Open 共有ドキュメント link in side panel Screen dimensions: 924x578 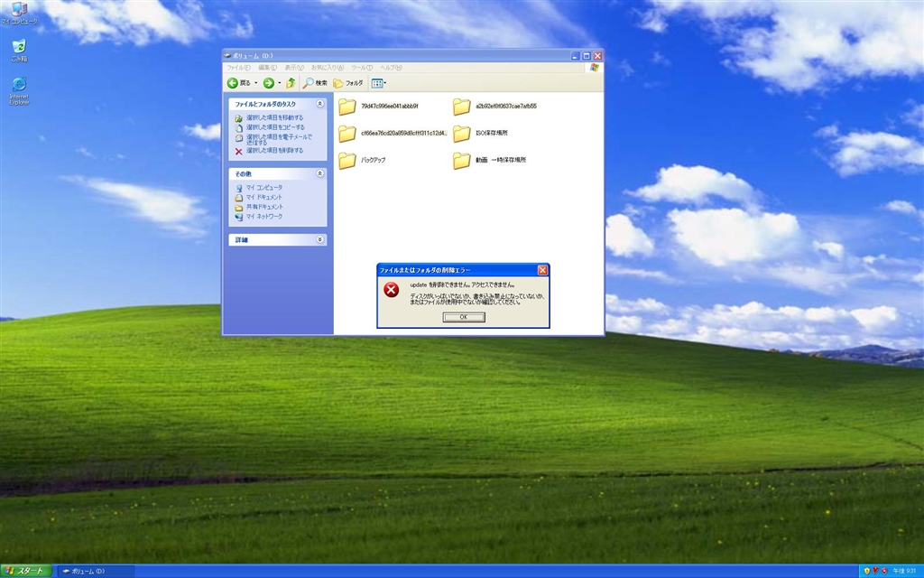(x=264, y=207)
